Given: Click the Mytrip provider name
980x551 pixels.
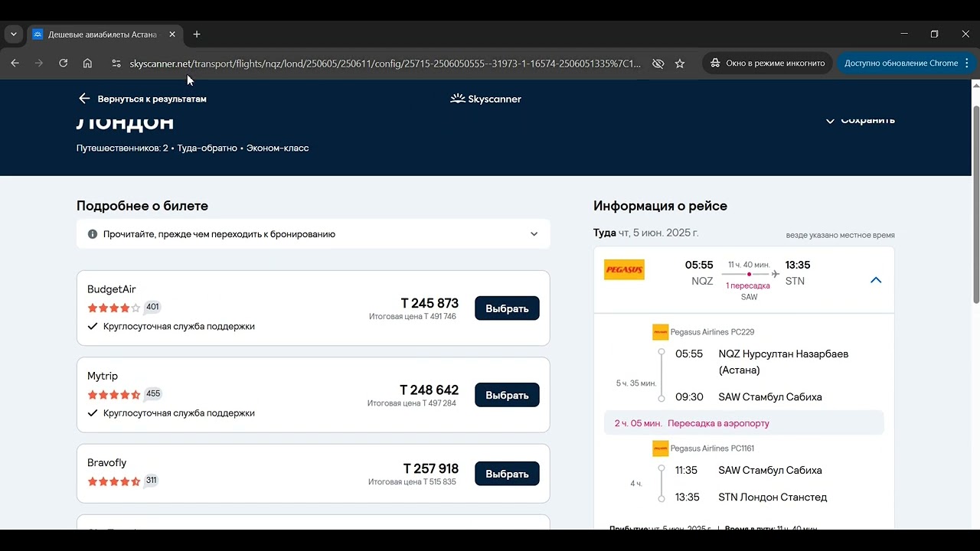Looking at the screenshot, I should pos(103,376).
